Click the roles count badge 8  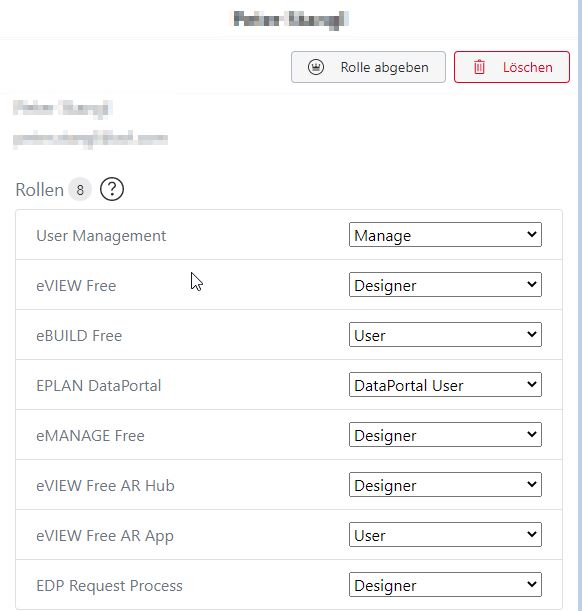(x=80, y=190)
